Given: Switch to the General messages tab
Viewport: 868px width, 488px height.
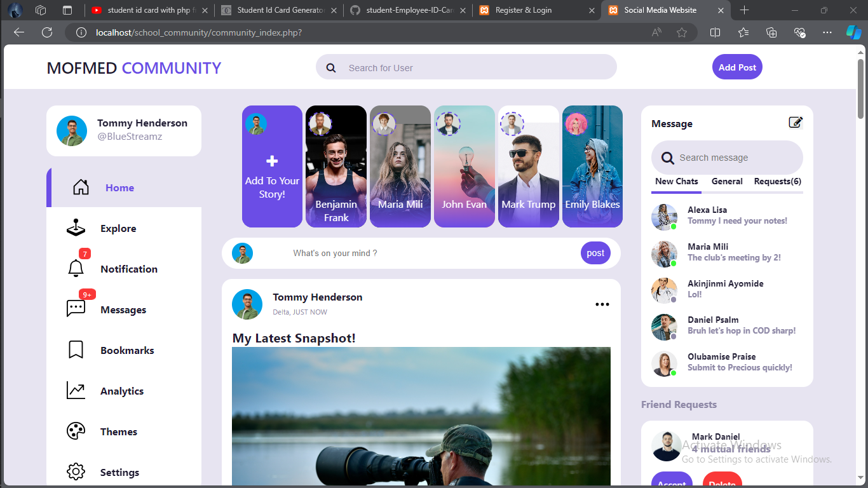Looking at the screenshot, I should click(727, 181).
